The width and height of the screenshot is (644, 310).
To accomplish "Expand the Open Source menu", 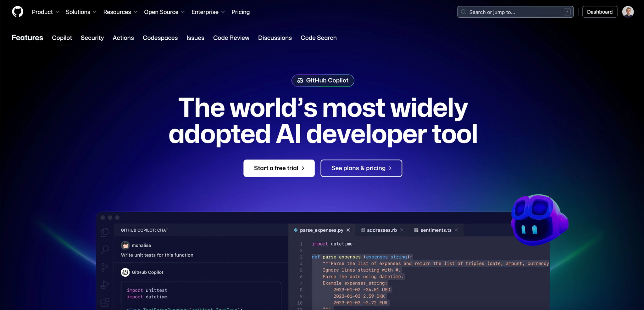I will tap(164, 12).
